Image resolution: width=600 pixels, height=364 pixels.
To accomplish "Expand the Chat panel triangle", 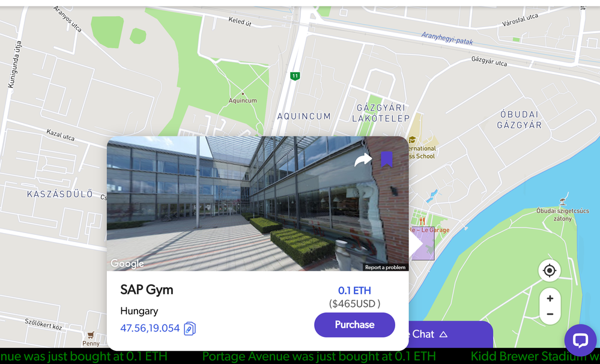I will [443, 334].
